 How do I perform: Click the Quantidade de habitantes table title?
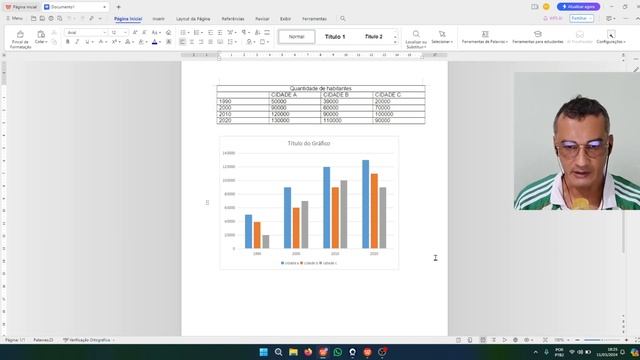tap(321, 88)
